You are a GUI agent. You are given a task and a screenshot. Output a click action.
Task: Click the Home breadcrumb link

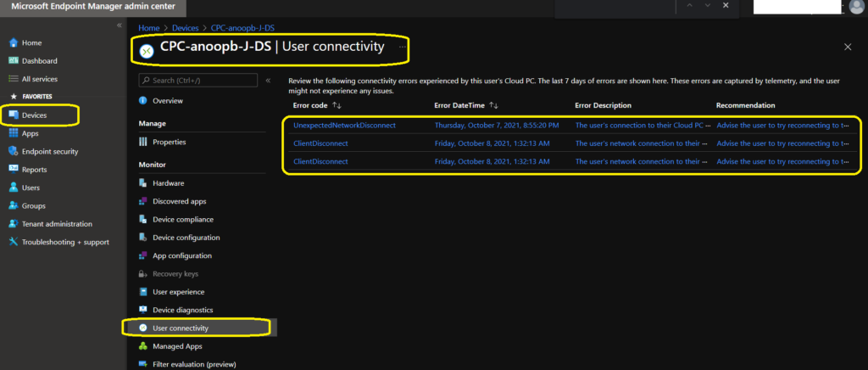(149, 28)
